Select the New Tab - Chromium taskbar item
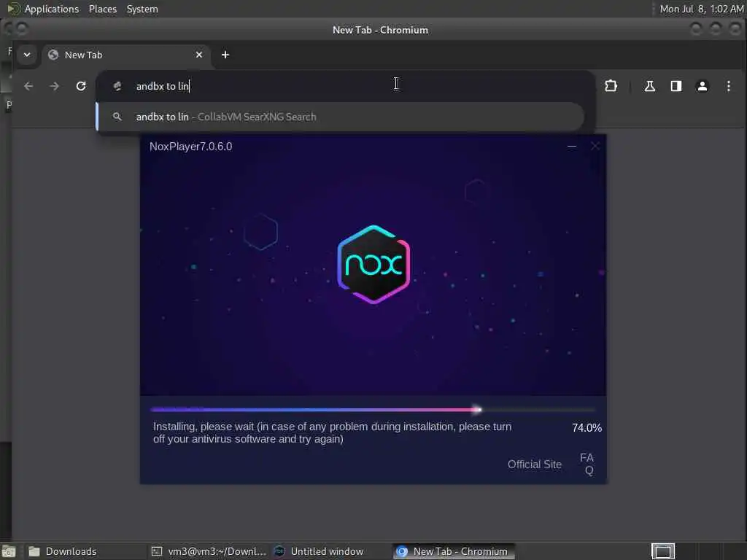This screenshot has width=747, height=560. click(x=454, y=551)
